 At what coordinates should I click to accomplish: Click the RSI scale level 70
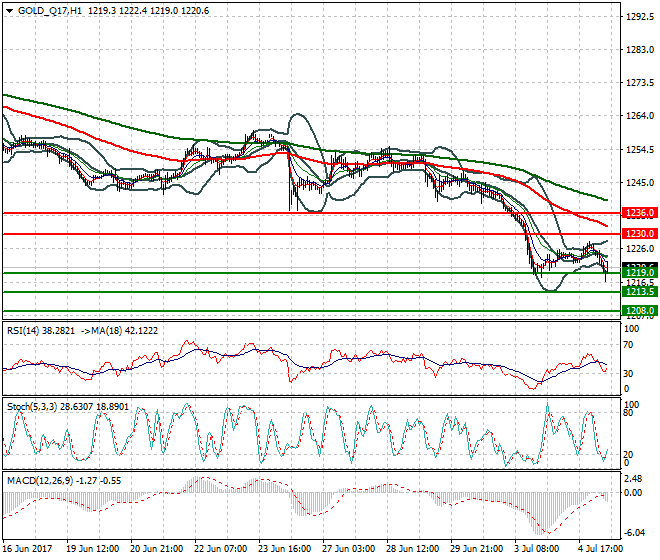628,345
